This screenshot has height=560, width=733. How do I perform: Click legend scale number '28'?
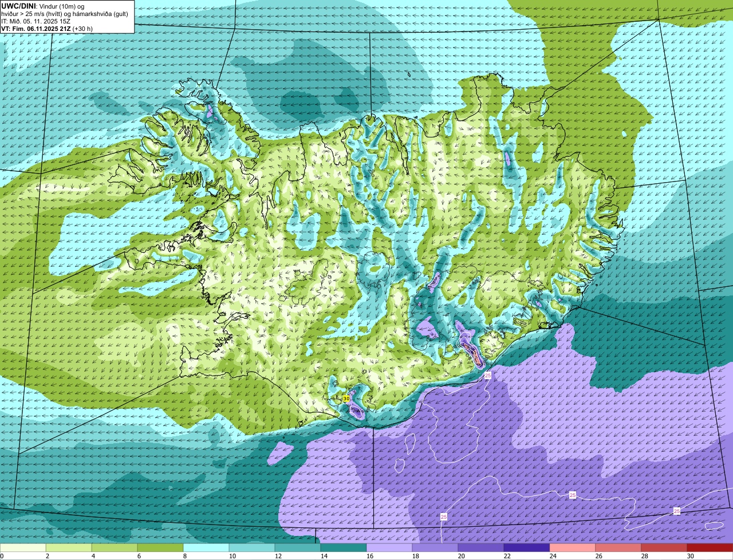pos(644,556)
